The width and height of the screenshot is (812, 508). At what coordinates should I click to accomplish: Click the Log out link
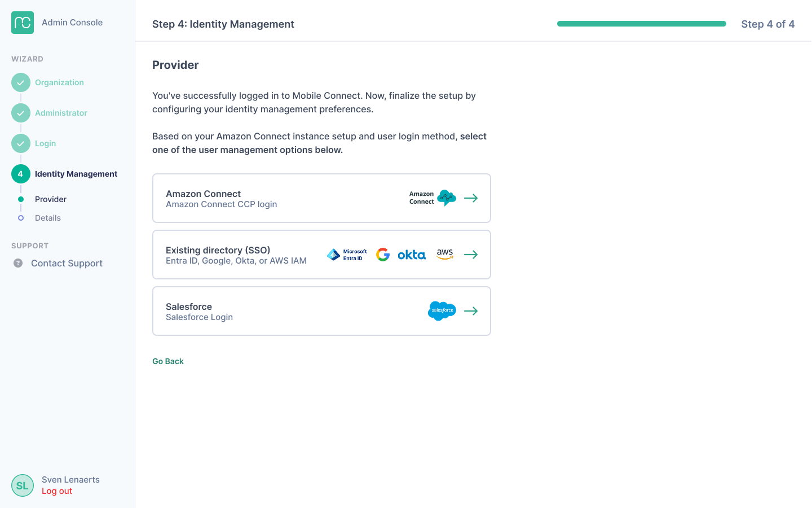click(57, 491)
